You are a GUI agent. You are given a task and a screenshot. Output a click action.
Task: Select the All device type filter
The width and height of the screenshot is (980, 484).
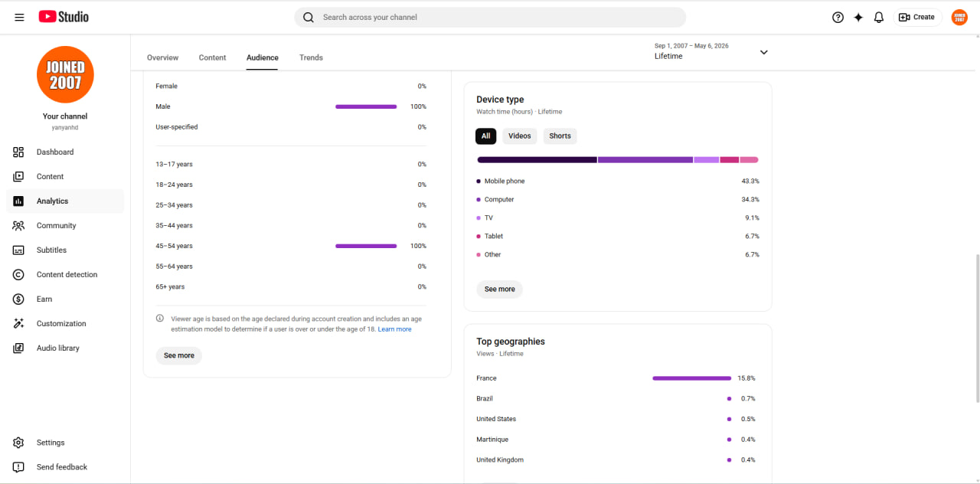(x=485, y=136)
